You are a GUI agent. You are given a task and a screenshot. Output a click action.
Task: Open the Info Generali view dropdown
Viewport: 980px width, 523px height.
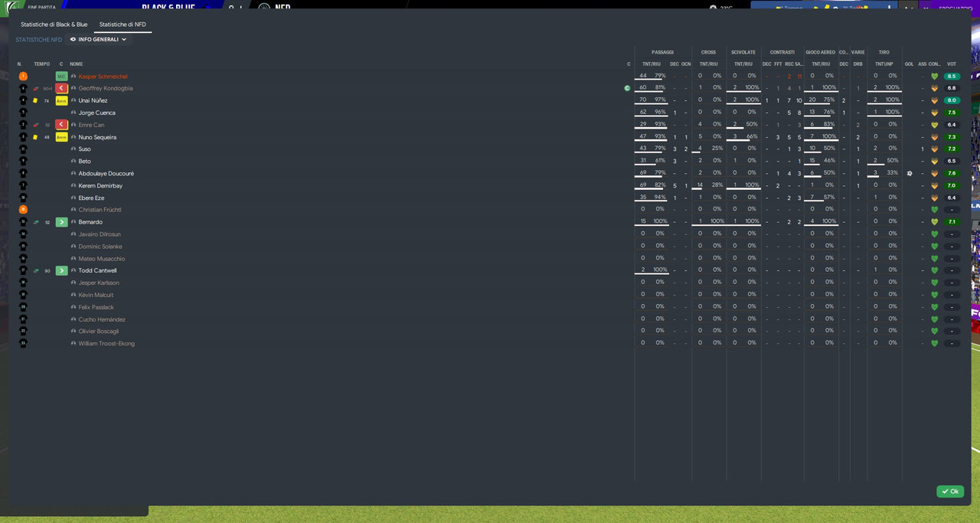click(99, 39)
